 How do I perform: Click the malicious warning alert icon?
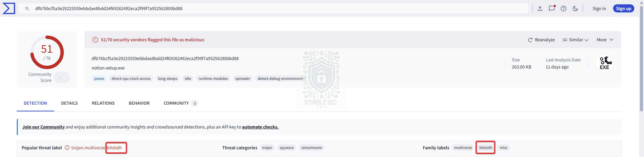[95, 40]
